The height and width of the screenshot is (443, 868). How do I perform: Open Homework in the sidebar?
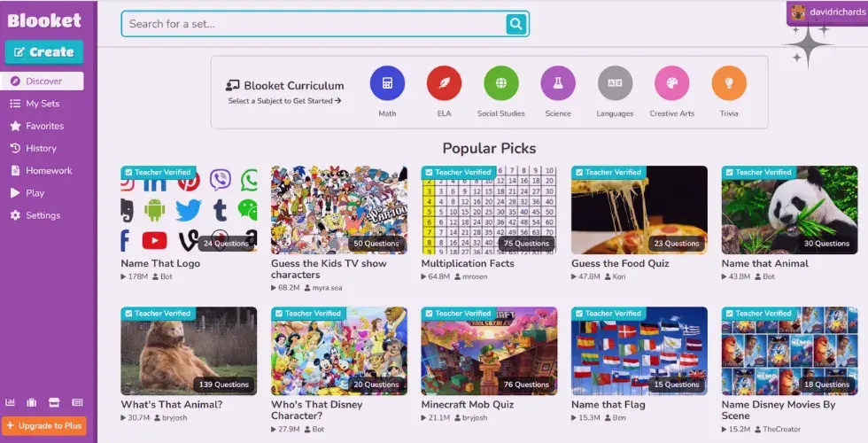pyautogui.click(x=43, y=170)
